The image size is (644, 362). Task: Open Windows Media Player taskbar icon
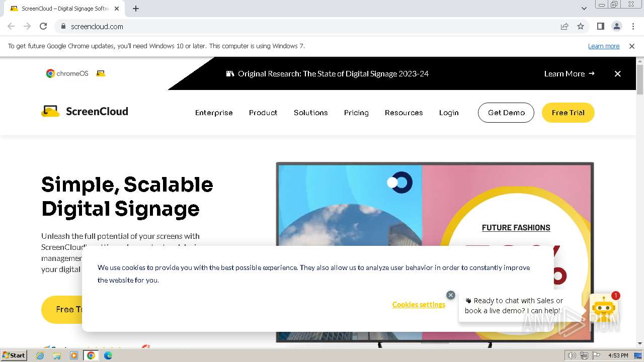(x=74, y=355)
